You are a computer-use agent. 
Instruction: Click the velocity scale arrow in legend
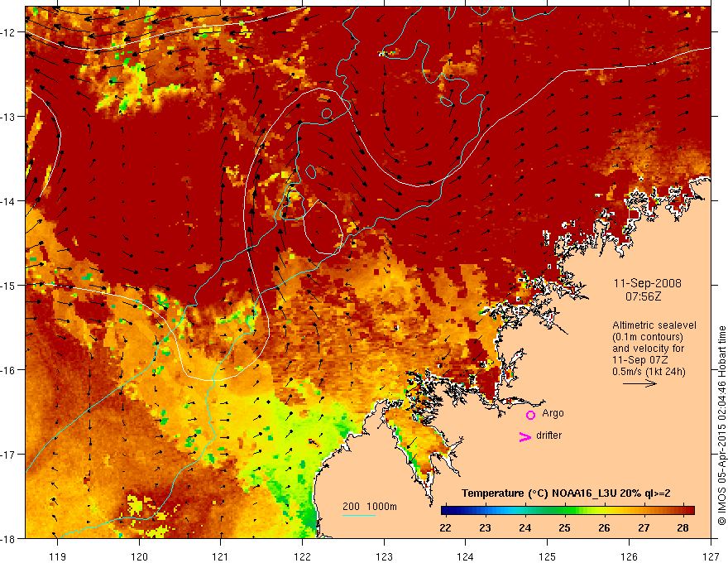tap(639, 383)
